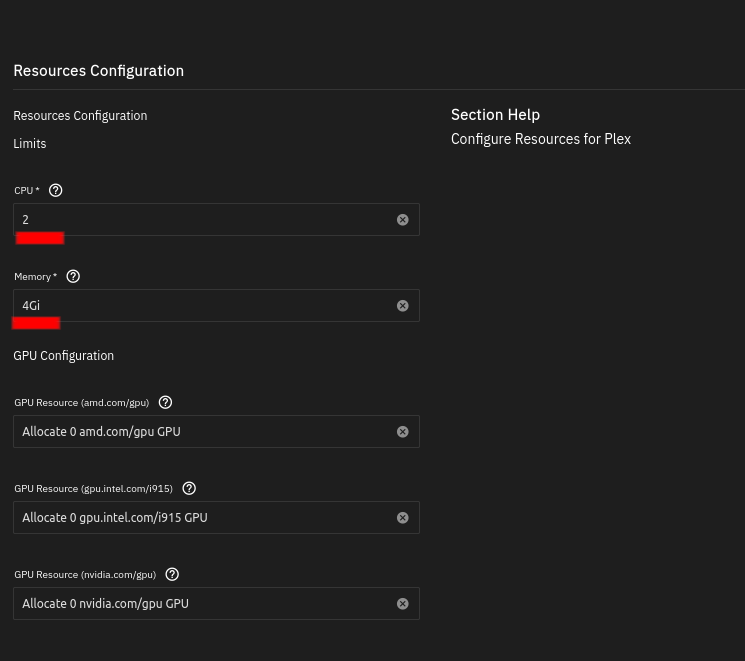Clear the CPU field value
745x661 pixels.
point(403,220)
